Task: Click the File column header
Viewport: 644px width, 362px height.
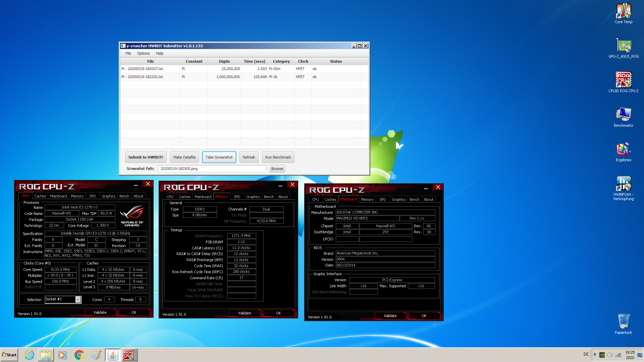Action: pyautogui.click(x=151, y=61)
